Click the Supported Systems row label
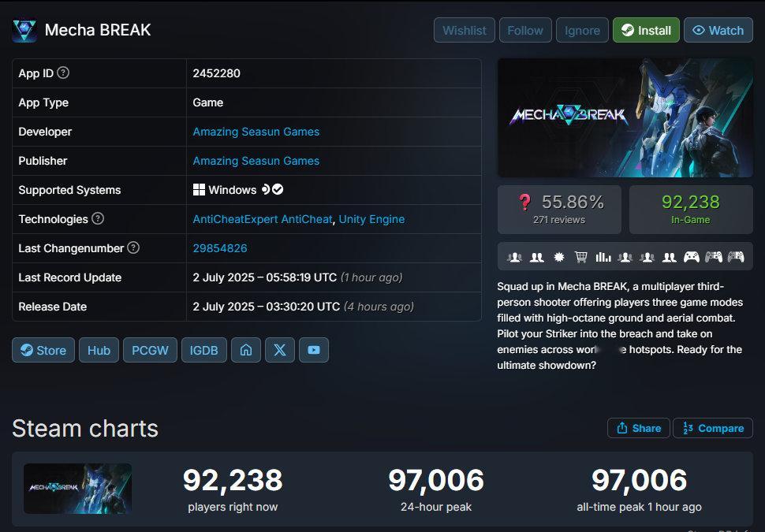Screen dimensions: 765x532 69,190
